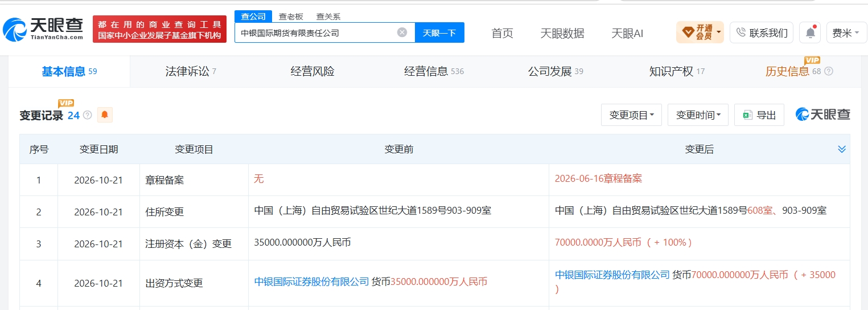Viewport: 868px width, 310px height.
Task: Expand rows with the double-chevron in 变更后 header
Action: point(842,149)
